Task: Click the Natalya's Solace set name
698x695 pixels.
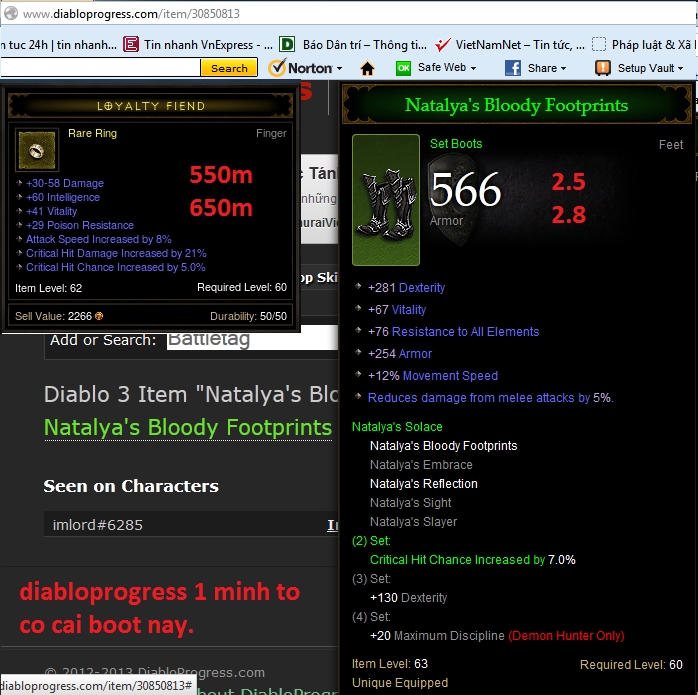Action: tap(397, 427)
